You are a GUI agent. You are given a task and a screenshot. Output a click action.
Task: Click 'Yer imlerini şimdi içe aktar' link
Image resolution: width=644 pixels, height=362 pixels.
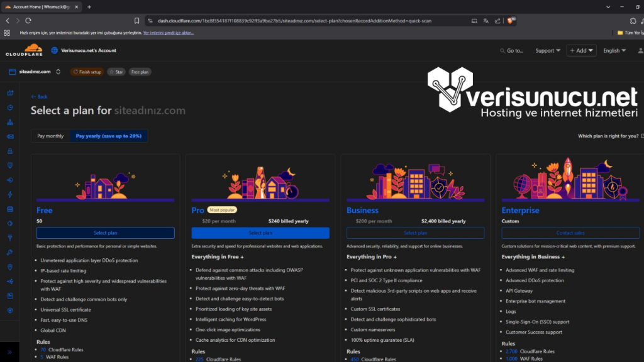(x=169, y=33)
